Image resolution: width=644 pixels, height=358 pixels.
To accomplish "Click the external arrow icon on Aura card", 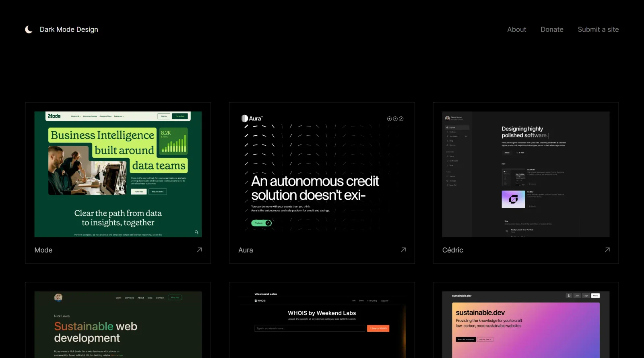I will coord(403,250).
